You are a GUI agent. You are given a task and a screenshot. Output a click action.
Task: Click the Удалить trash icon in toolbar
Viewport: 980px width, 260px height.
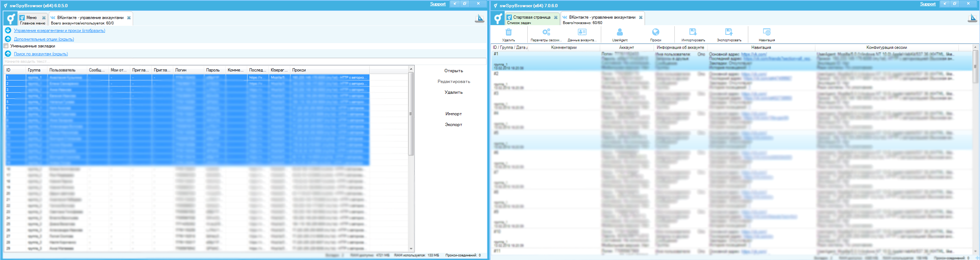point(508,32)
